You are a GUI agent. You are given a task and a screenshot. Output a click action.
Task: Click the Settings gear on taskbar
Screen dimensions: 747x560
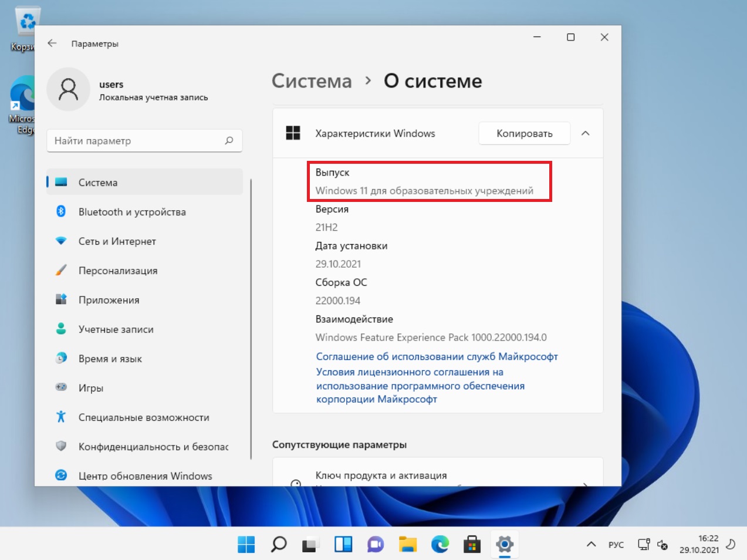click(x=505, y=544)
